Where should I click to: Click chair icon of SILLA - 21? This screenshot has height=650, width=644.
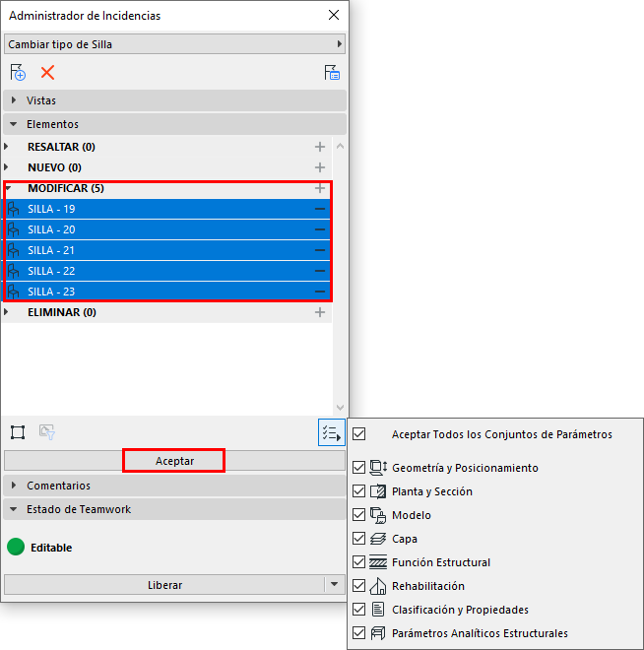click(x=14, y=250)
